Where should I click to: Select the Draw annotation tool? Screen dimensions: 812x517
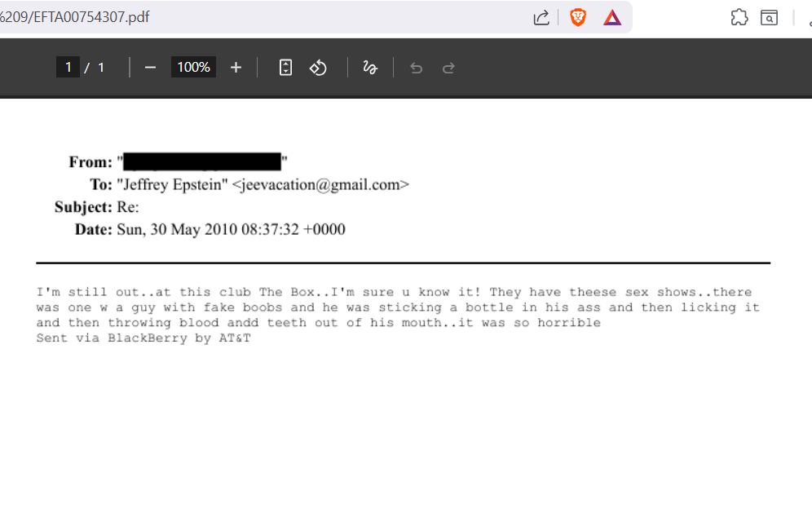click(370, 68)
